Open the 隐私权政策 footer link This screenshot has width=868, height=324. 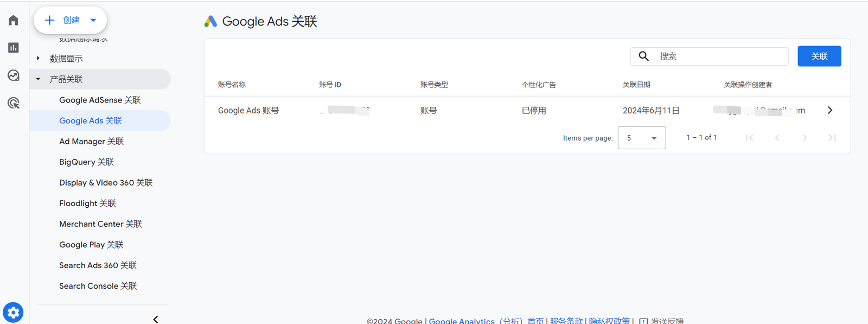pos(609,321)
